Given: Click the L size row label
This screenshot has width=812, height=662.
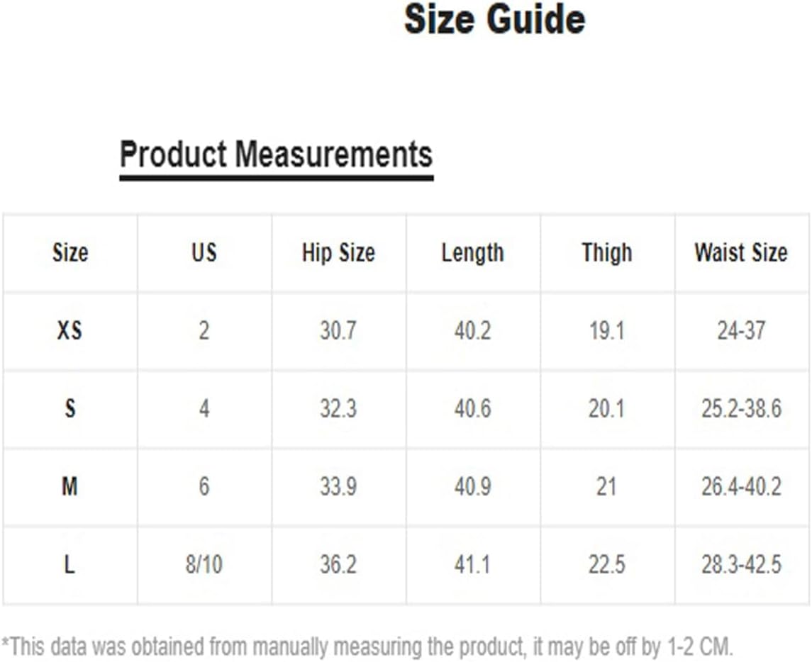Looking at the screenshot, I should point(70,564).
